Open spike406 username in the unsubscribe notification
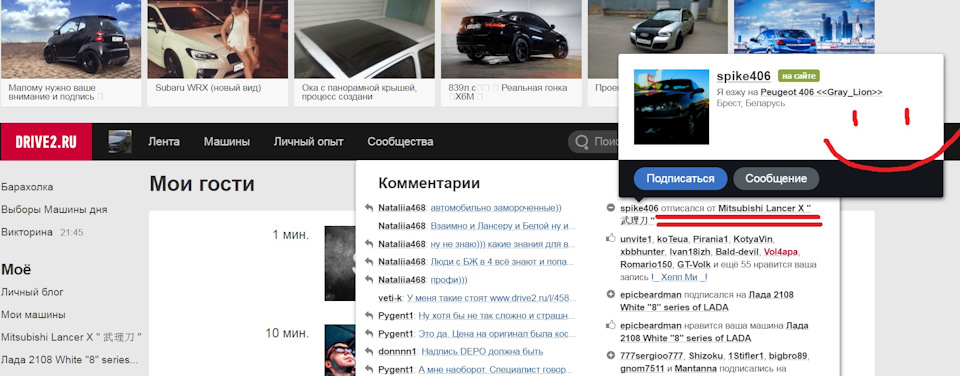 [x=639, y=208]
